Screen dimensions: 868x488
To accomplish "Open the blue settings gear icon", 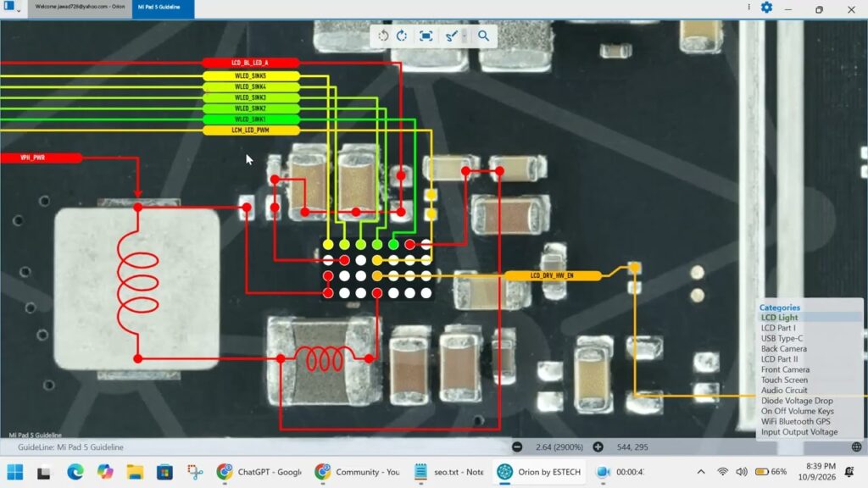I will (766, 8).
